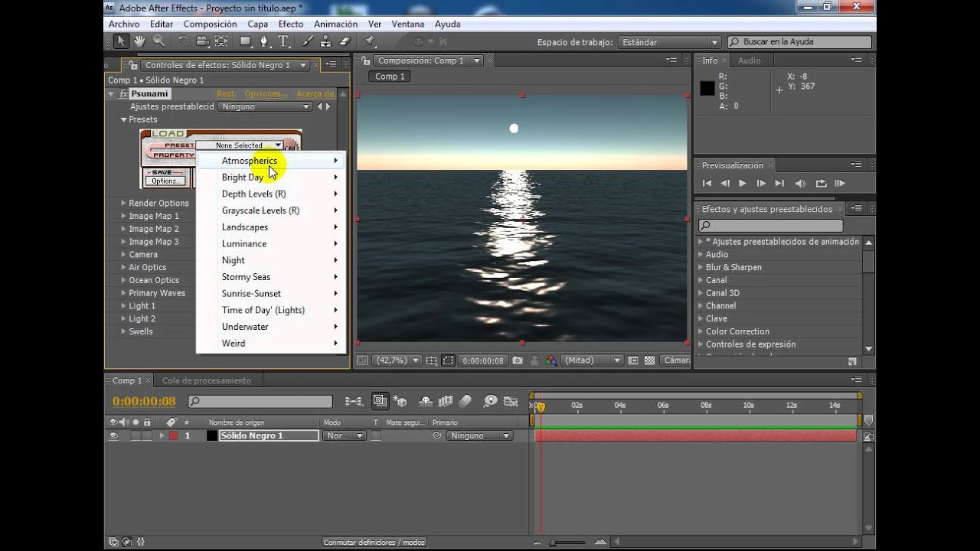The height and width of the screenshot is (551, 980).
Task: Open the Efecto menu
Action: pos(291,24)
